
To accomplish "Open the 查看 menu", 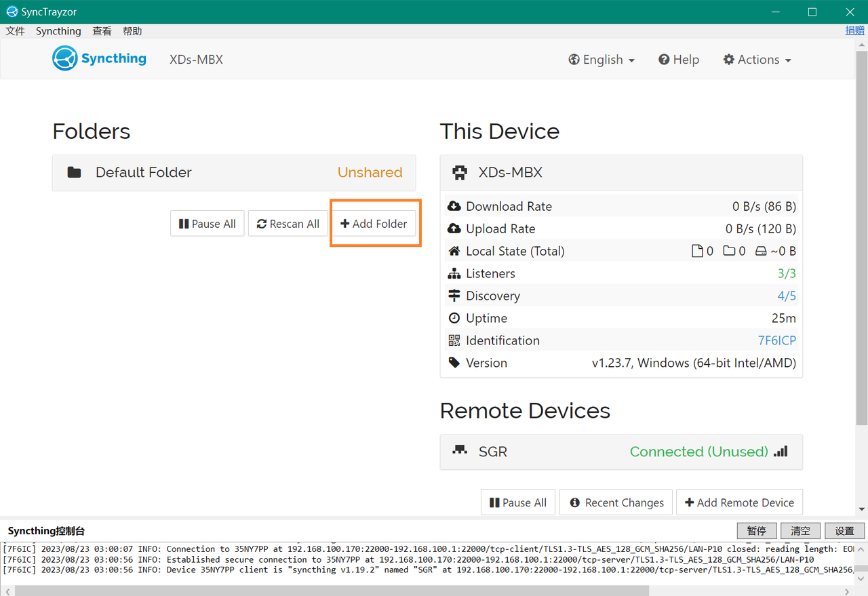I will click(x=102, y=31).
